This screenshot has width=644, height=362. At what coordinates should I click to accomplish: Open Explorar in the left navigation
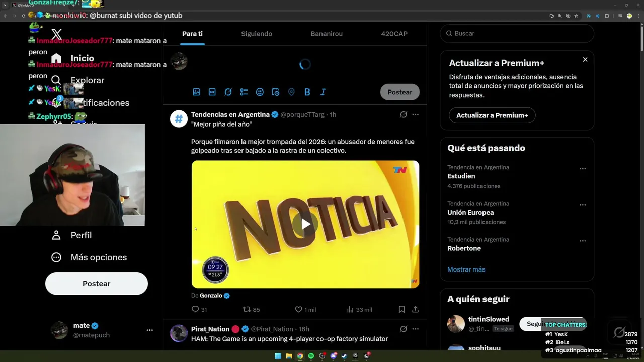77,80
